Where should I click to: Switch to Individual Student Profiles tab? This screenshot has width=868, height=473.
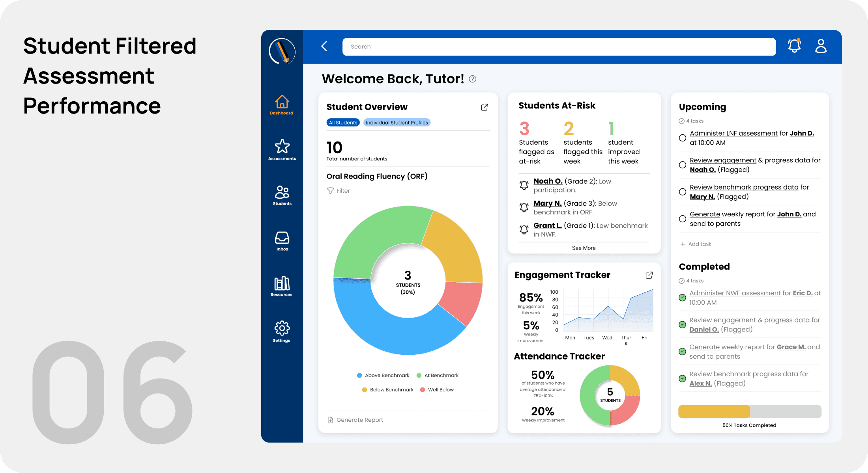(397, 123)
